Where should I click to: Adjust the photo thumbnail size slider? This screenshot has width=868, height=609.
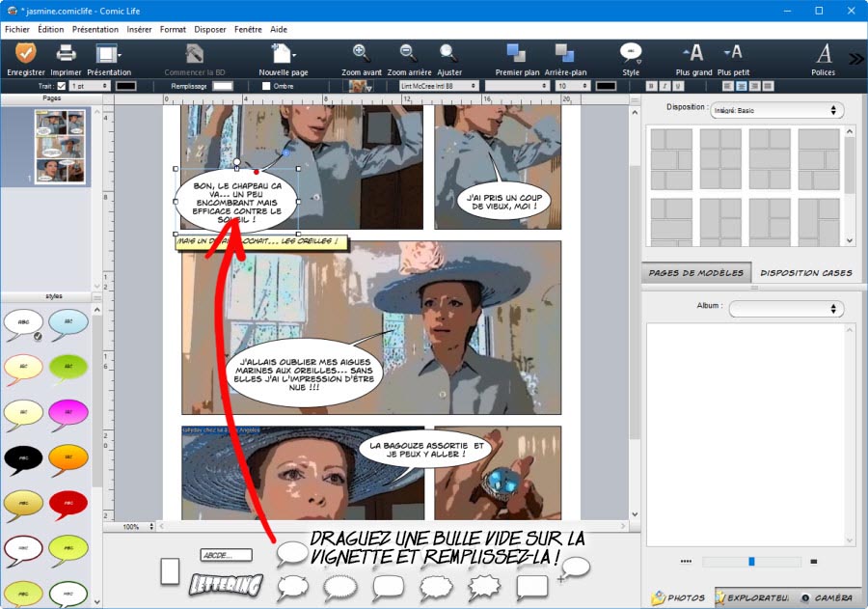click(x=751, y=562)
